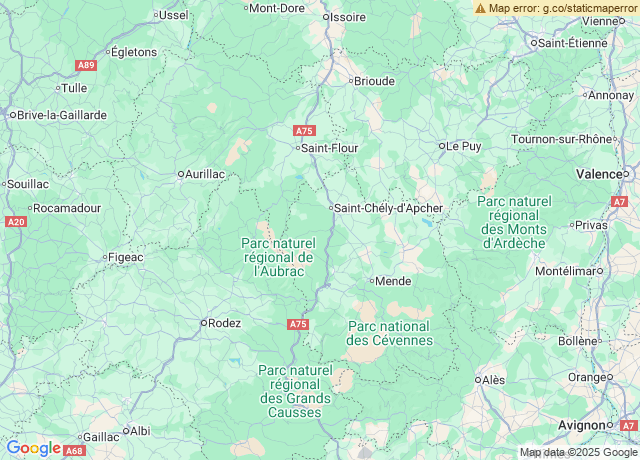
Task: Click the A7 shield near Valence
Action: 619,202
